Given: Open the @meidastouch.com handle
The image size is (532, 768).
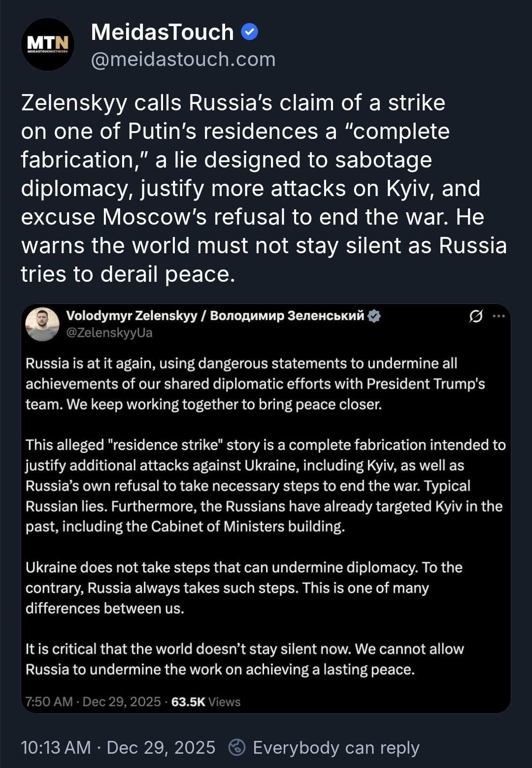Looking at the screenshot, I should point(183,60).
